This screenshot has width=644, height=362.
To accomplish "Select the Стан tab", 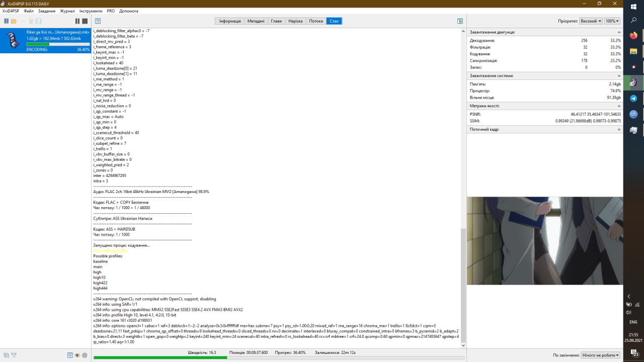I will pyautogui.click(x=334, y=21).
